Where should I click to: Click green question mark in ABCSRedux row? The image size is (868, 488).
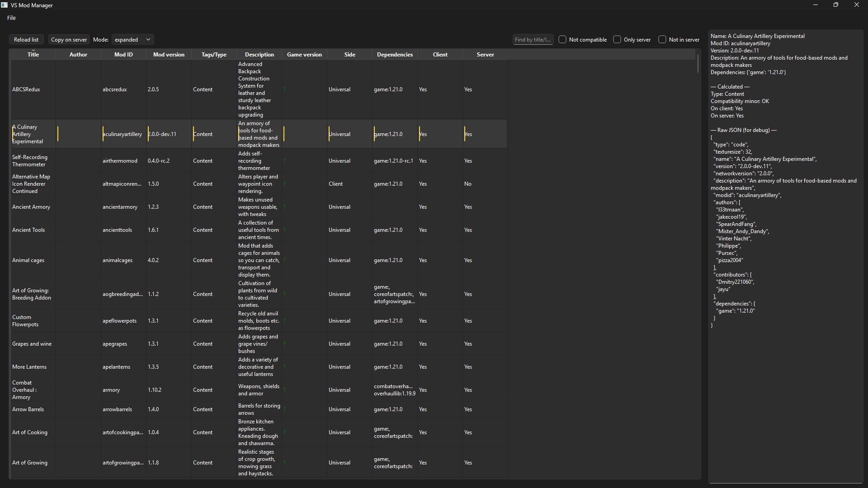[x=285, y=89]
